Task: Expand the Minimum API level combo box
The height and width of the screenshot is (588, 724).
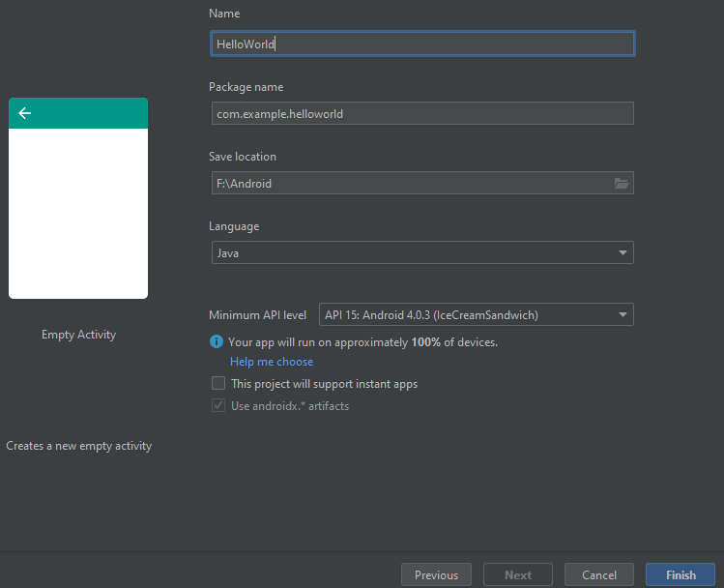Action: 476,314
